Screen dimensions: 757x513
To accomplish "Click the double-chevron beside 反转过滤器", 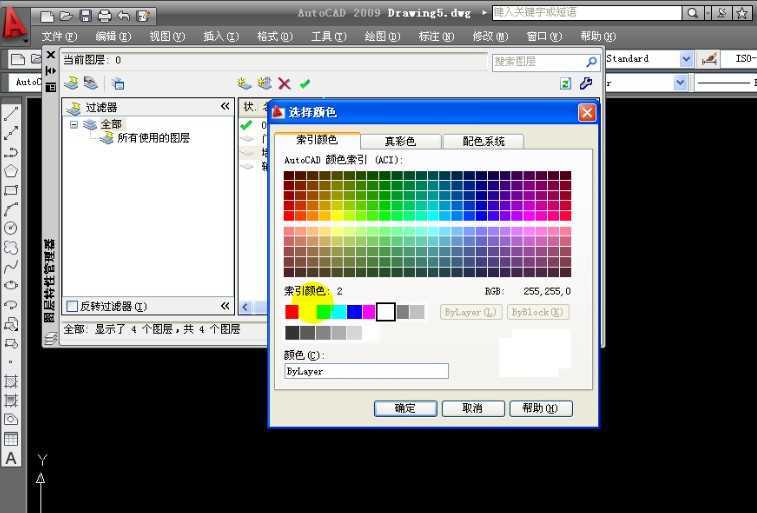I will pyautogui.click(x=225, y=306).
